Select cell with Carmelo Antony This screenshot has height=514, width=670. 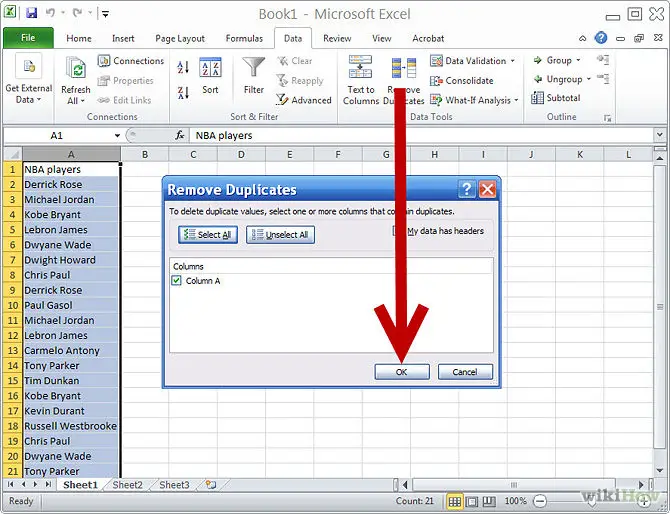(x=71, y=350)
